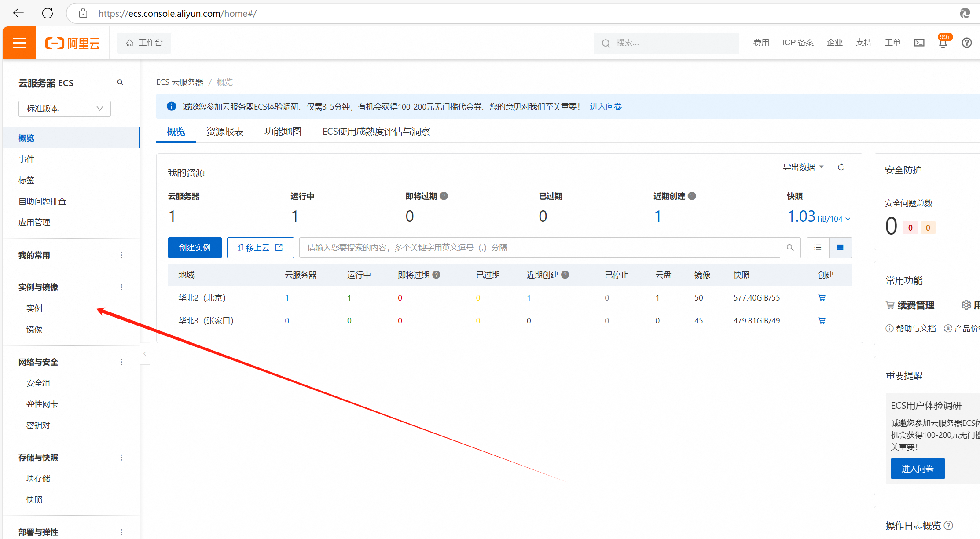Expand the snapshot 1.03TiB/104 chevron
The height and width of the screenshot is (539, 980).
(848, 219)
